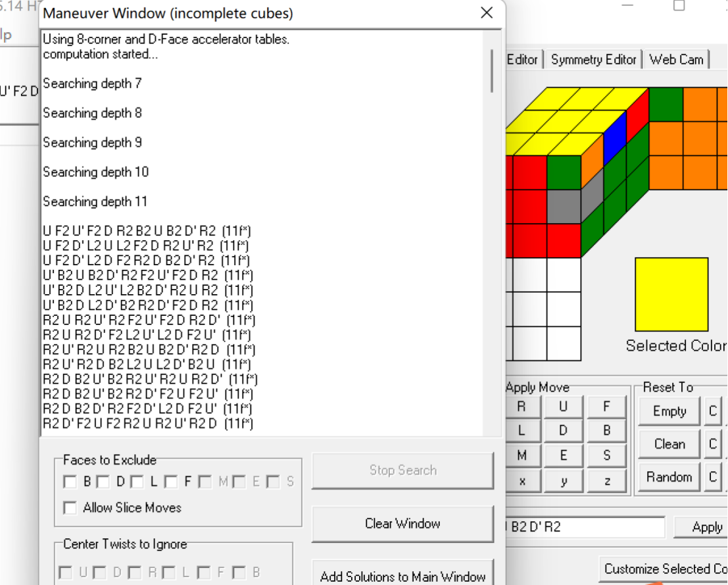The width and height of the screenshot is (728, 585).
Task: Click the Clear Window button
Action: click(402, 524)
